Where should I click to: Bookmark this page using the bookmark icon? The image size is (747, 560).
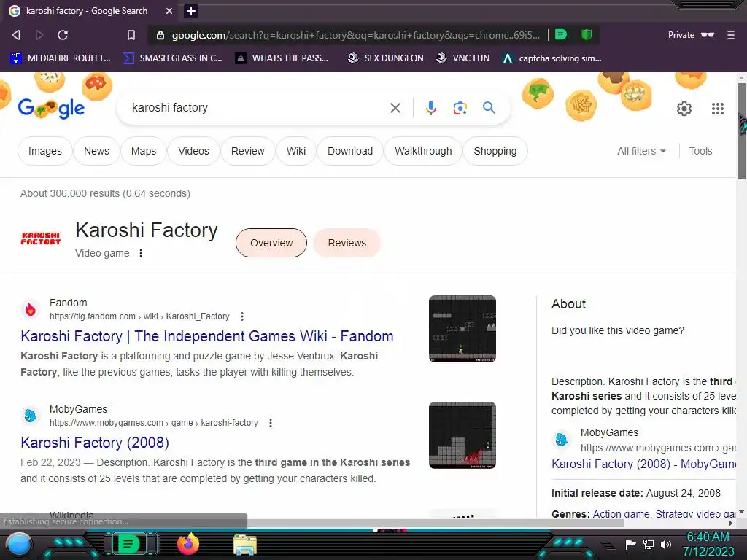coord(131,35)
